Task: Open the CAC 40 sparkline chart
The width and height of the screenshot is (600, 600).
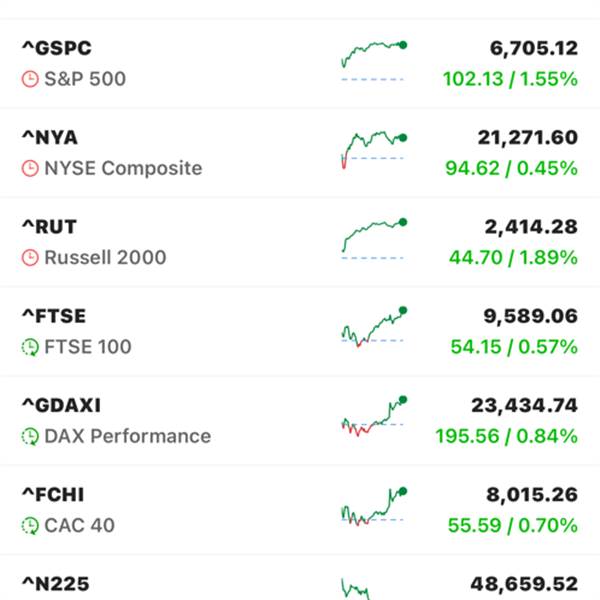Action: click(373, 506)
